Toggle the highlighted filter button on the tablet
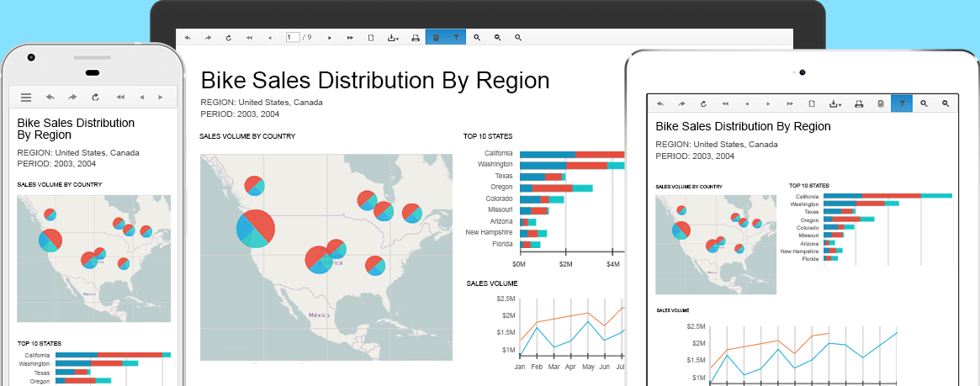The width and height of the screenshot is (980, 386). 901,104
